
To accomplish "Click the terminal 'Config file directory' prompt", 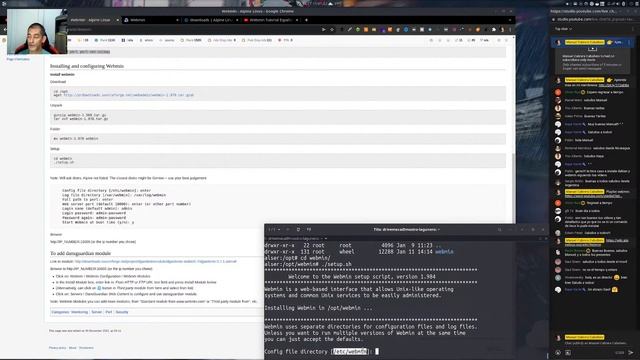I will pyautogui.click(x=321, y=351).
